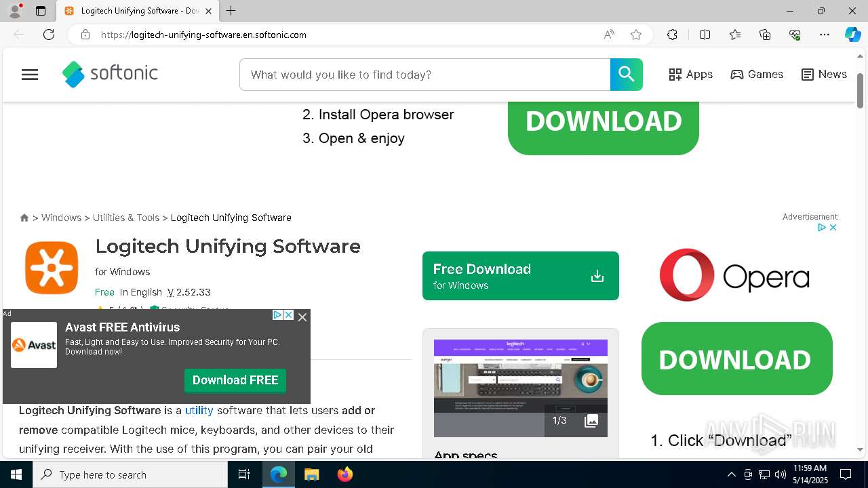Viewport: 868px width, 488px height.
Task: Click the Avast logo in the ad
Action: [34, 345]
